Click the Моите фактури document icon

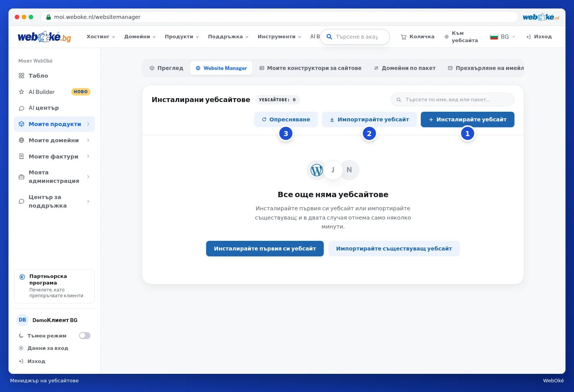tap(21, 157)
